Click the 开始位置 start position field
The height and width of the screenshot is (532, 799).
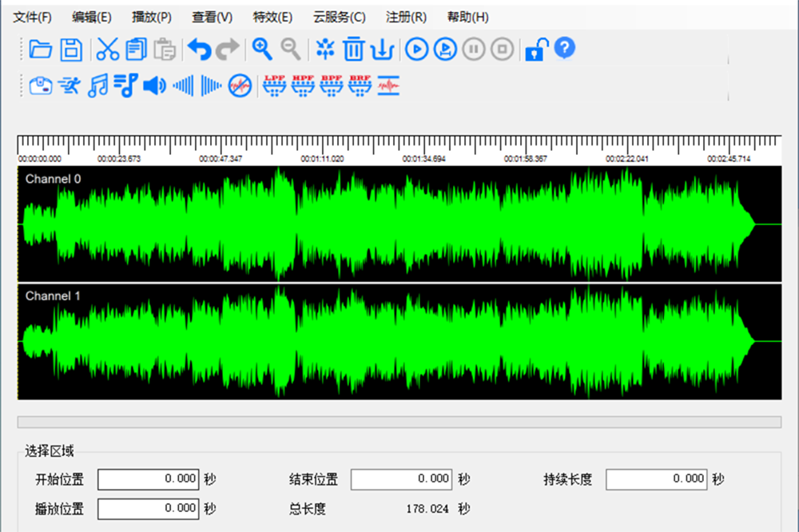coord(148,479)
